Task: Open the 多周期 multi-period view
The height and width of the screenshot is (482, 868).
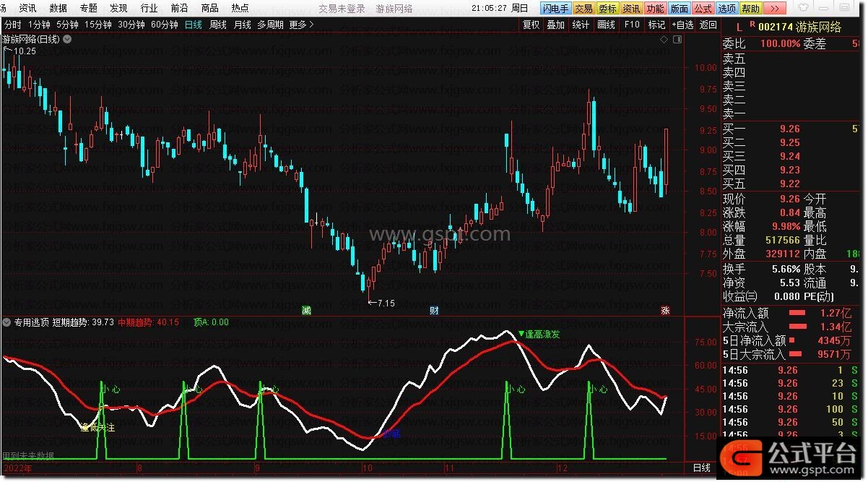Action: 270,25
